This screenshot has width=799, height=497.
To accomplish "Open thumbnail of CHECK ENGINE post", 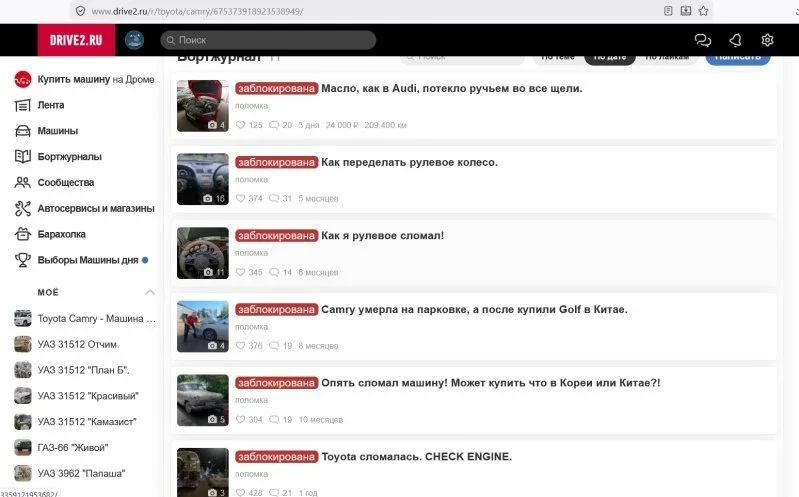I will (x=203, y=473).
